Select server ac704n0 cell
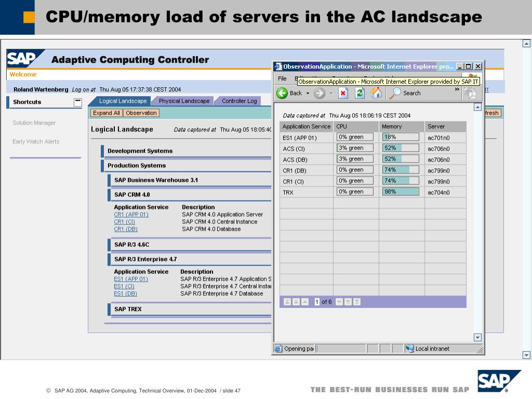The image size is (532, 399). click(445, 192)
